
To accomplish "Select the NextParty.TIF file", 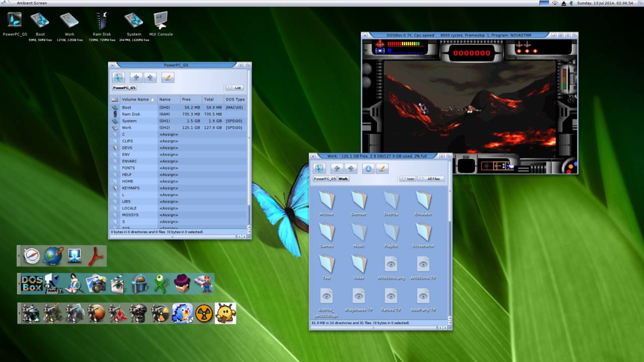I will (423, 300).
